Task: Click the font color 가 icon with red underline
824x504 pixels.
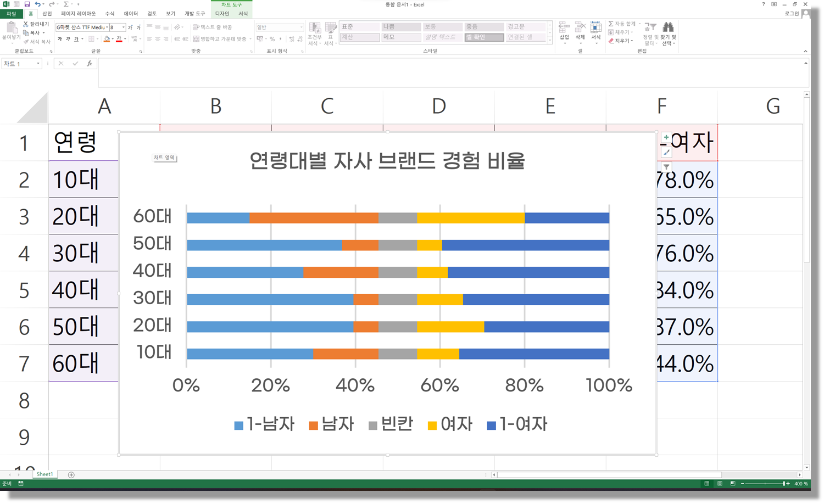Action: (x=119, y=39)
